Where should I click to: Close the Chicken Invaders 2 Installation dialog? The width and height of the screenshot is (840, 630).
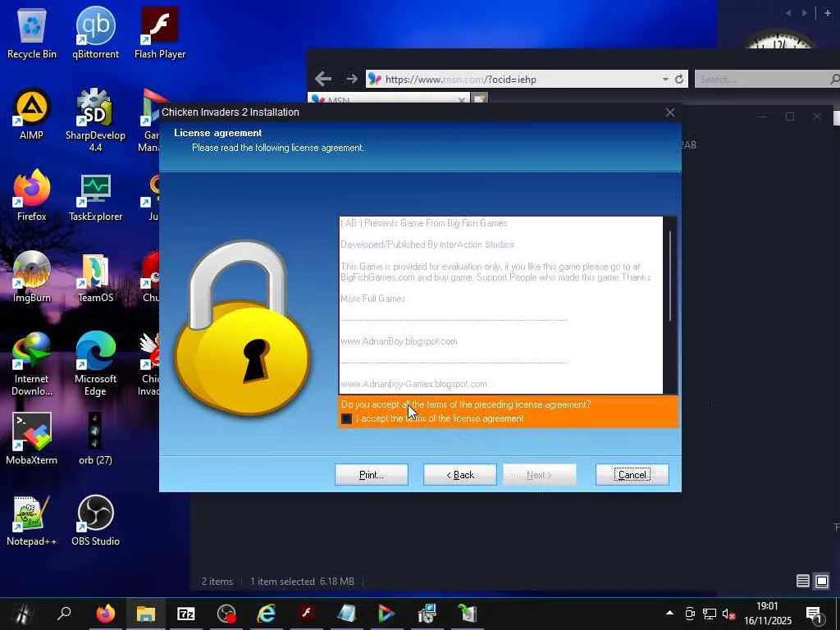point(669,112)
